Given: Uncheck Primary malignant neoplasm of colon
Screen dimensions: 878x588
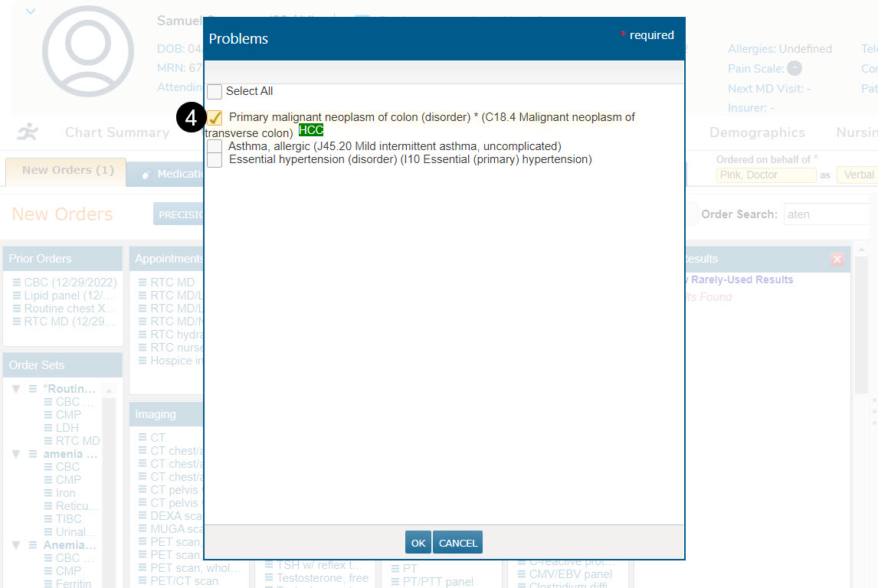Looking at the screenshot, I should [215, 118].
